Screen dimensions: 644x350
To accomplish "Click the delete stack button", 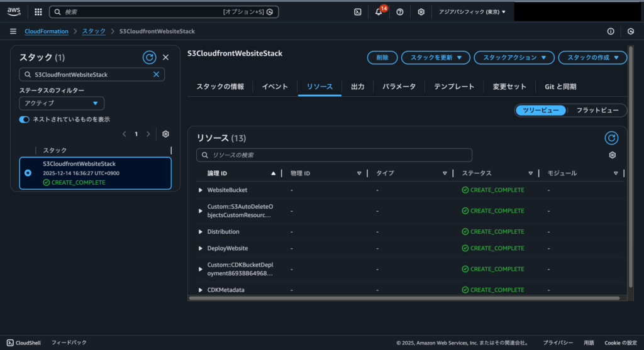I will coord(382,57).
